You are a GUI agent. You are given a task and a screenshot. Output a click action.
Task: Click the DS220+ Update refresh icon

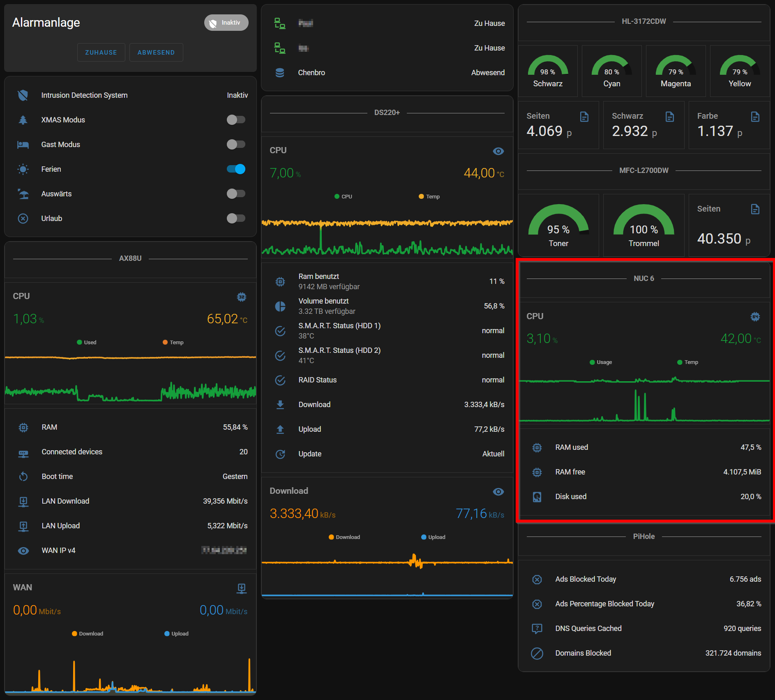(280, 454)
